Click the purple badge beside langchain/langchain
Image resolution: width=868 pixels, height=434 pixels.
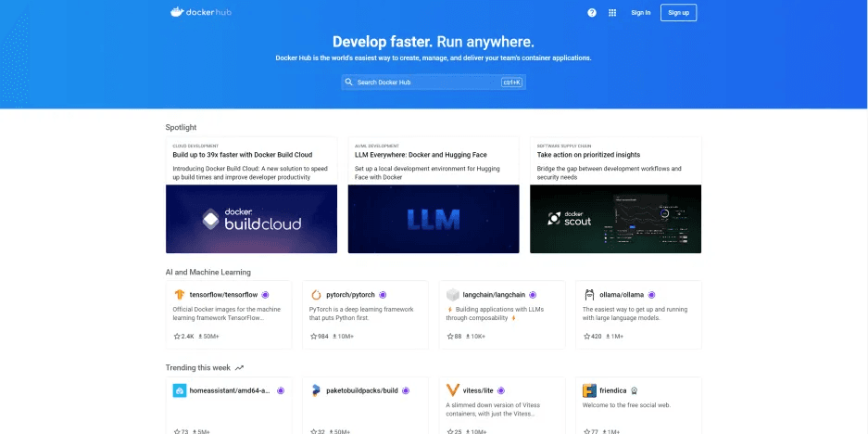(x=533, y=295)
